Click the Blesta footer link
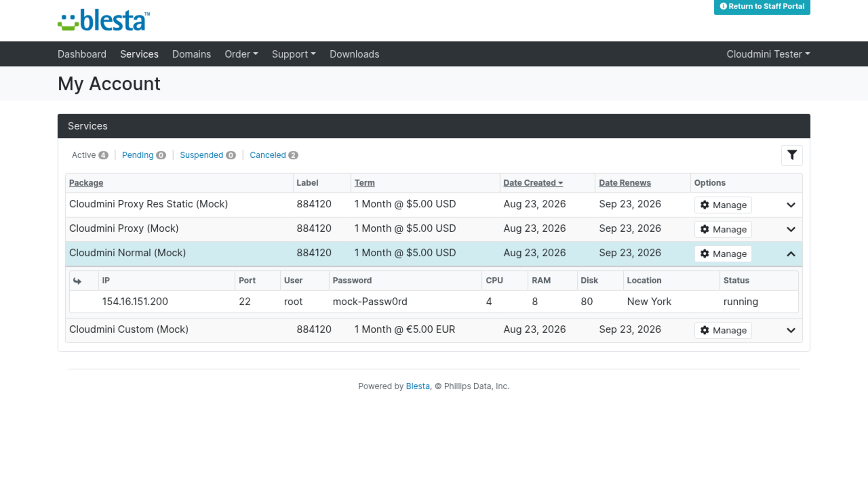This screenshot has height=488, width=868. (x=418, y=386)
